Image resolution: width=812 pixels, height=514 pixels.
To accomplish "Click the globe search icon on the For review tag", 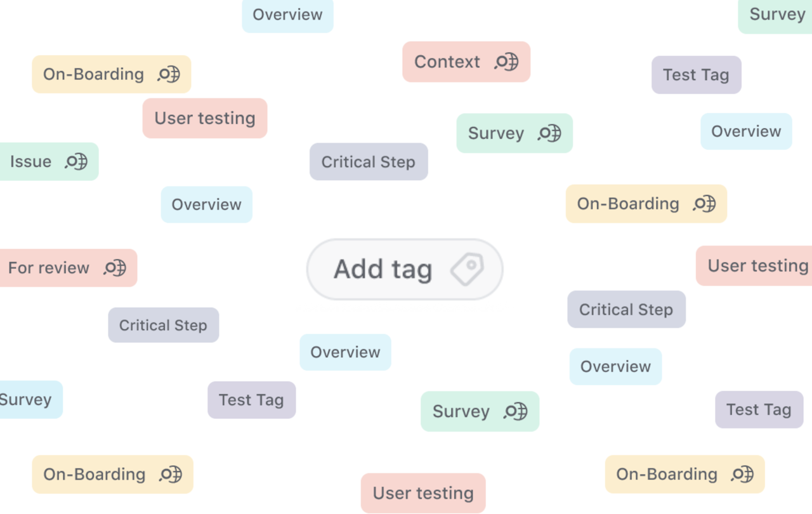I will [113, 268].
